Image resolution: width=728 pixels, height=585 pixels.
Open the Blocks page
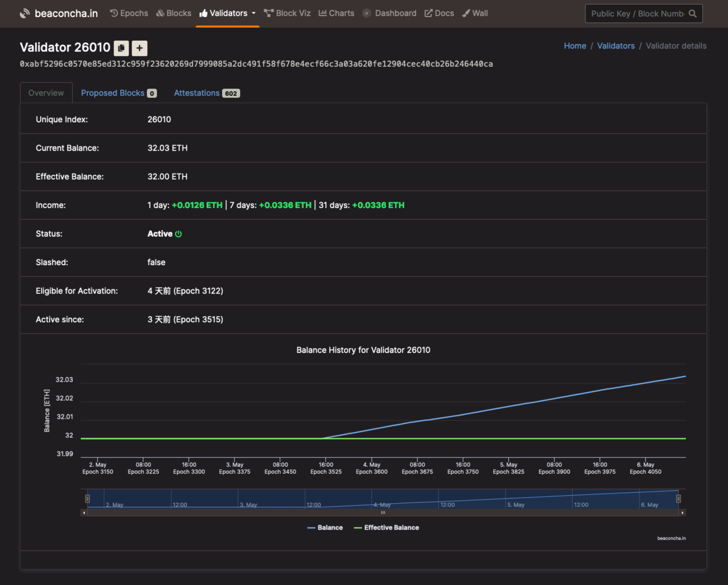(x=174, y=13)
